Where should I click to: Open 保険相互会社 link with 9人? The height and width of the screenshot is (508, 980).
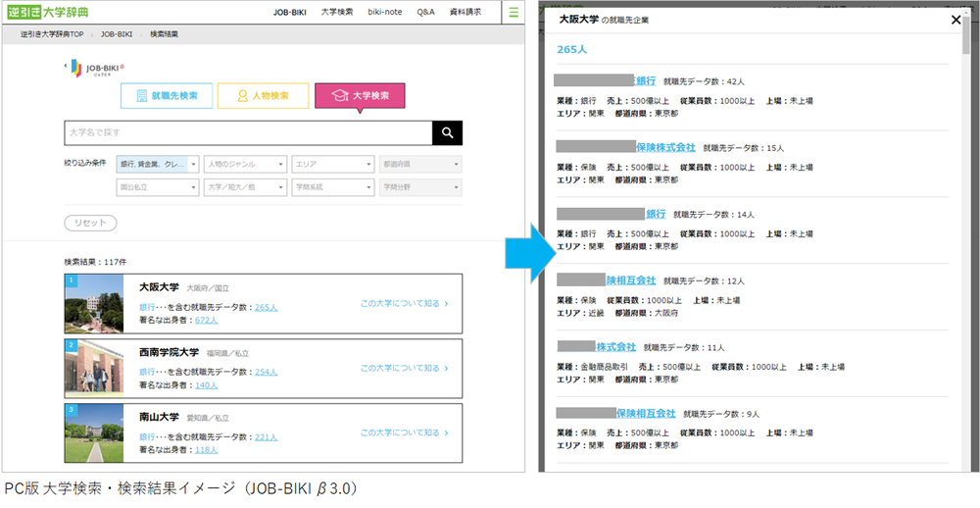[646, 414]
